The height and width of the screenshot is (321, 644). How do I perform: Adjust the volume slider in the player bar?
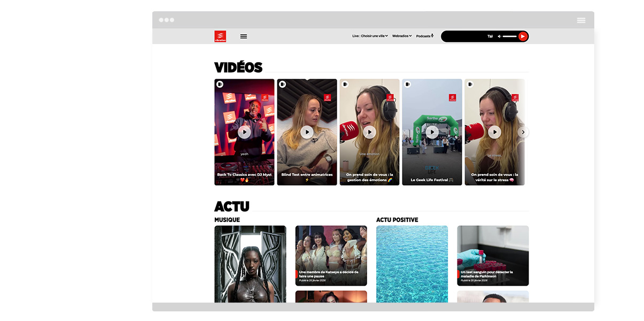tap(509, 36)
